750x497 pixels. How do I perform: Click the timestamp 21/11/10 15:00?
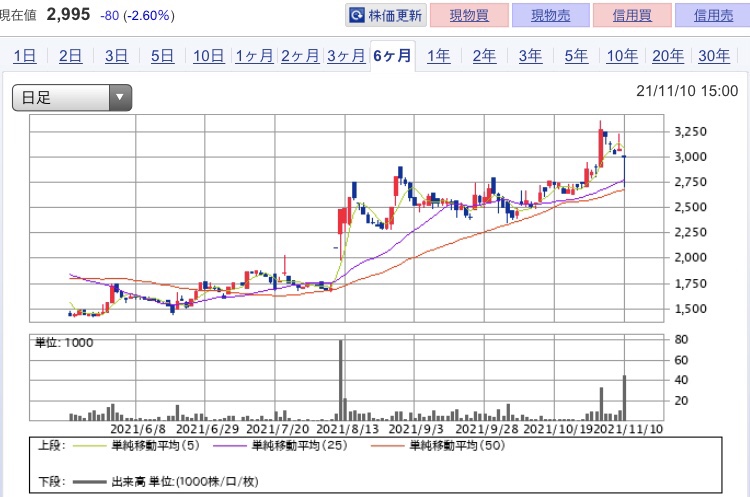click(x=687, y=91)
